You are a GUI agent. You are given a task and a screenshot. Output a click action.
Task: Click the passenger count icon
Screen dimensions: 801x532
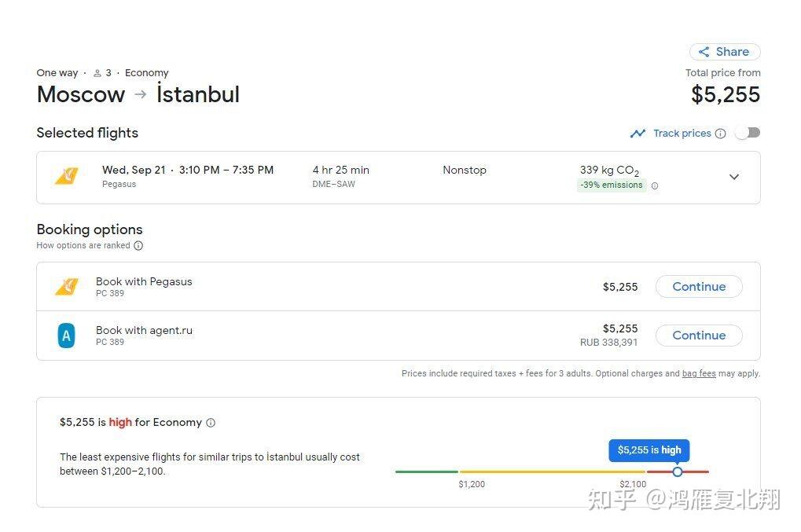point(97,73)
